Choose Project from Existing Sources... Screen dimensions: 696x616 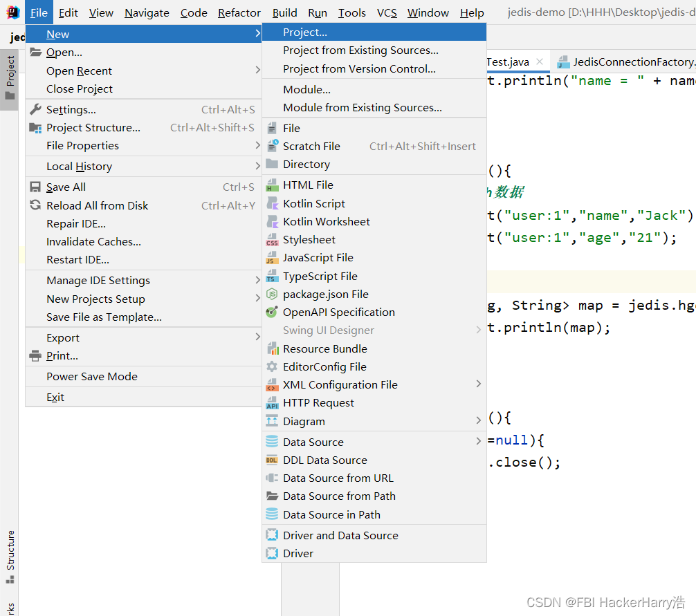click(374, 50)
